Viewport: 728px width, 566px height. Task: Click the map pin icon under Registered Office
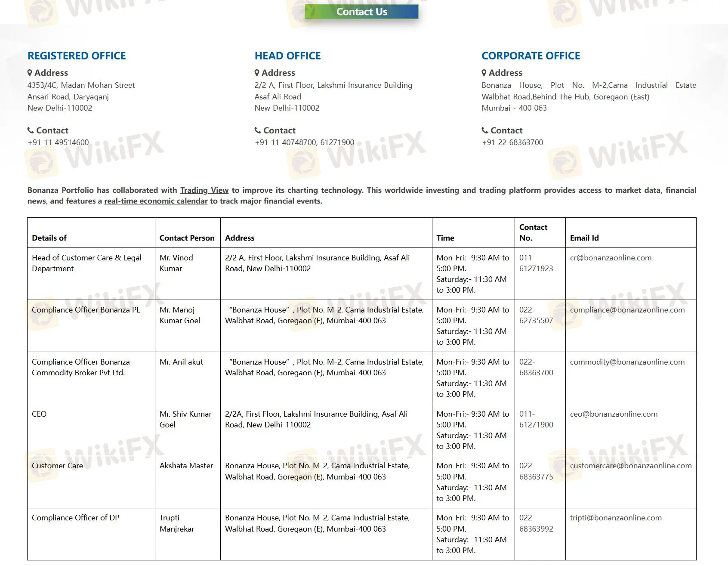(30, 73)
